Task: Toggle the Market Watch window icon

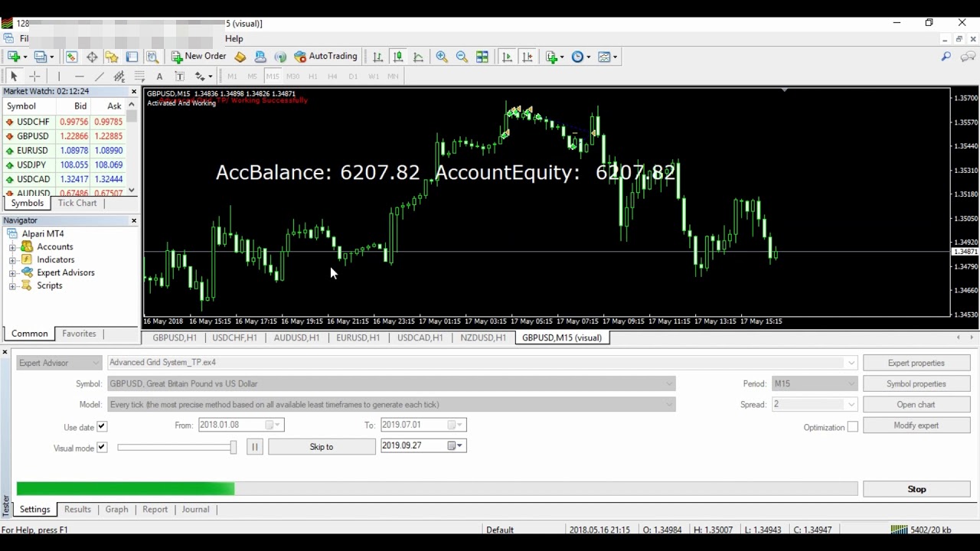Action: tap(72, 57)
